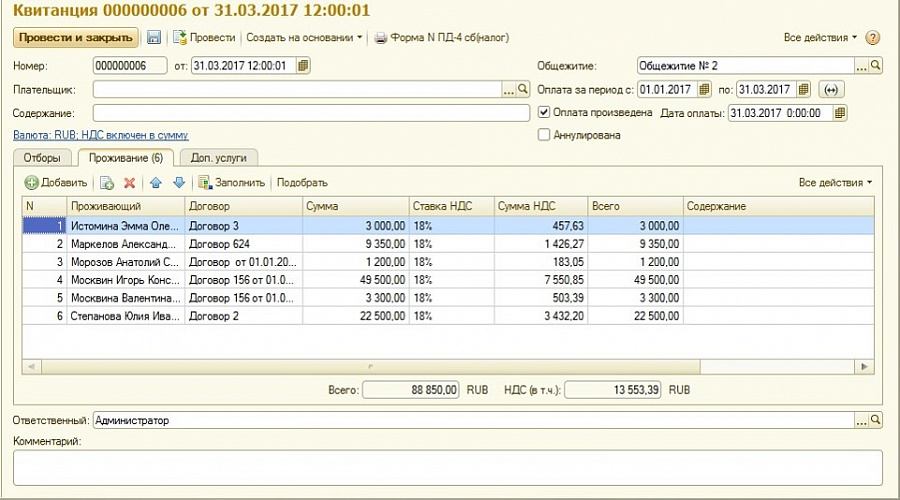Search the Общежитие field with magnifier
Screen dimensions: 900x500
876,66
